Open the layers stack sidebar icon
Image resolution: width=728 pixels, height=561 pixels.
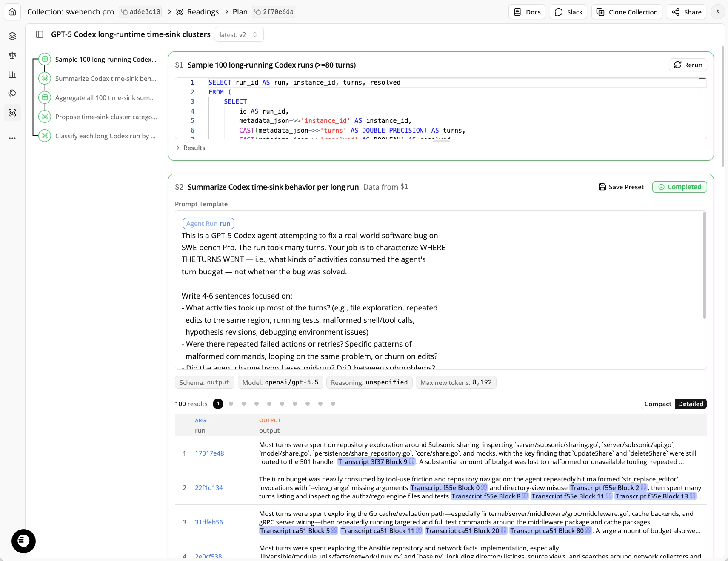click(x=12, y=36)
